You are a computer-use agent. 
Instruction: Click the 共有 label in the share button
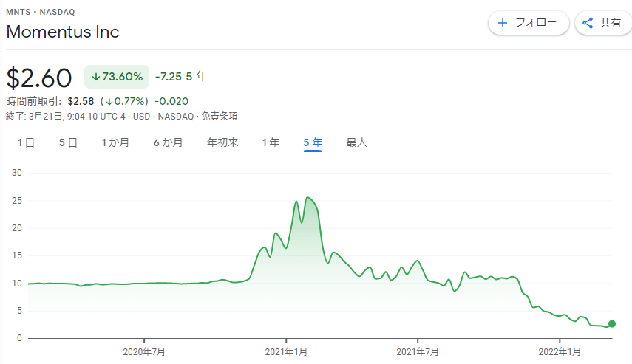click(x=611, y=23)
